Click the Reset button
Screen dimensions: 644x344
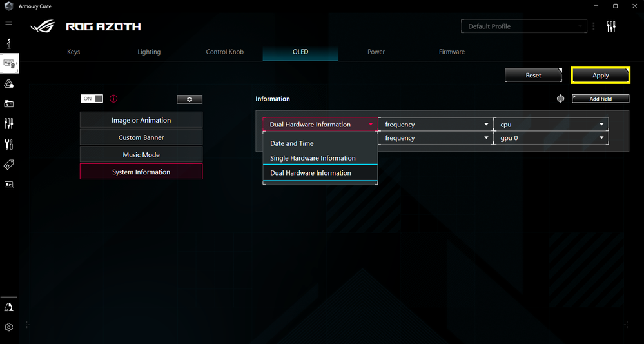533,76
